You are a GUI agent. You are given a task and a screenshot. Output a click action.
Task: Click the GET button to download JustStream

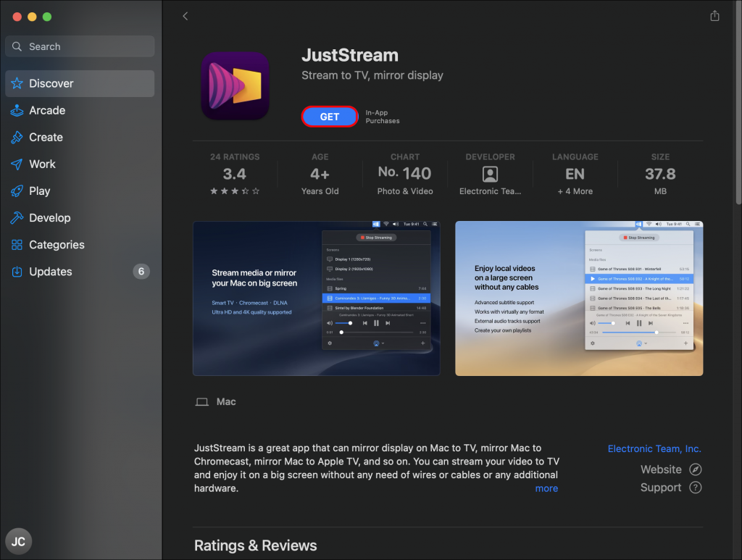pos(330,116)
